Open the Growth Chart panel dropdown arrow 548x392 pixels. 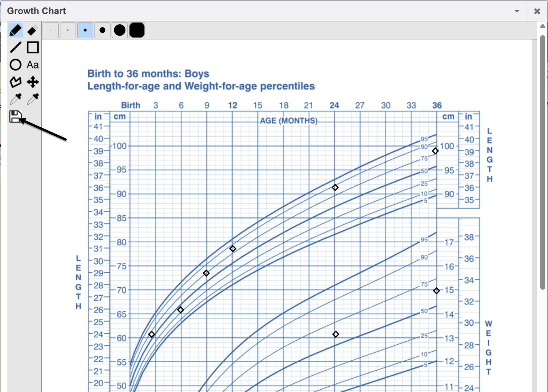pyautogui.click(x=517, y=11)
